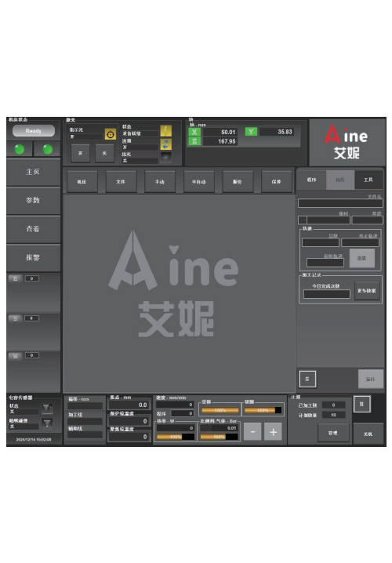Open the 主页 home page button

[33, 172]
